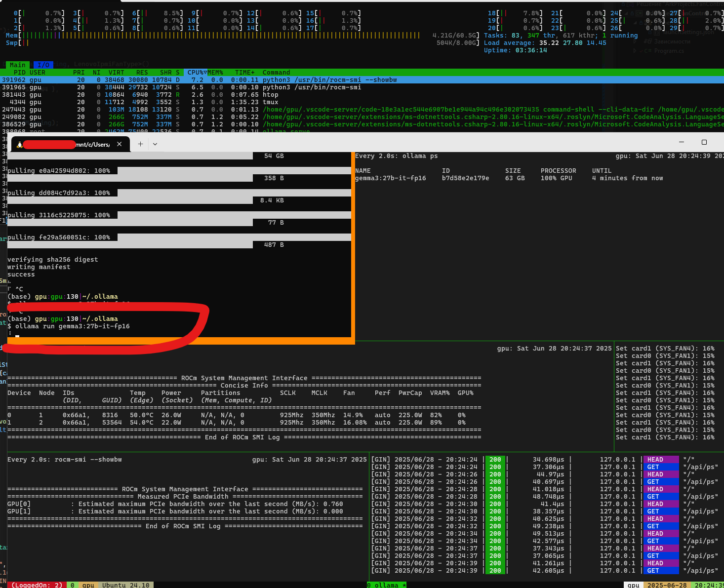
Task: Select the htop row for PID 386529
Action: coord(362,124)
